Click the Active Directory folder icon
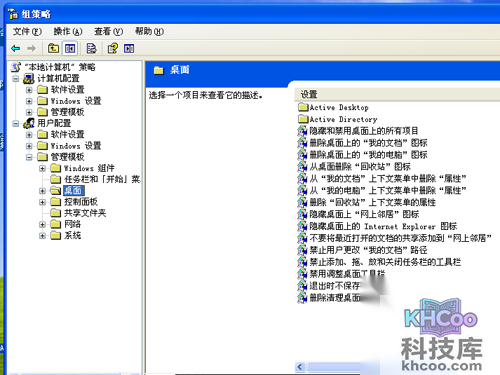500x375 pixels. (303, 119)
